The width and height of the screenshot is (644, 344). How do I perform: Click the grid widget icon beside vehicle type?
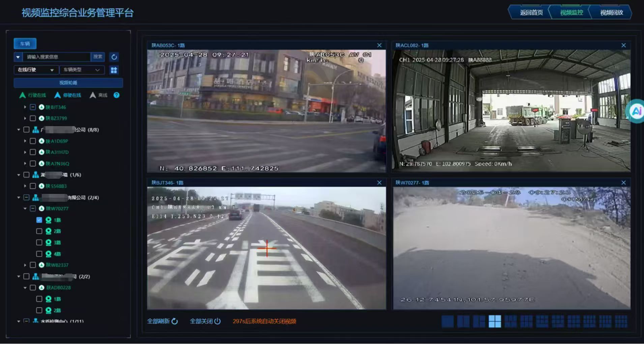(x=114, y=70)
